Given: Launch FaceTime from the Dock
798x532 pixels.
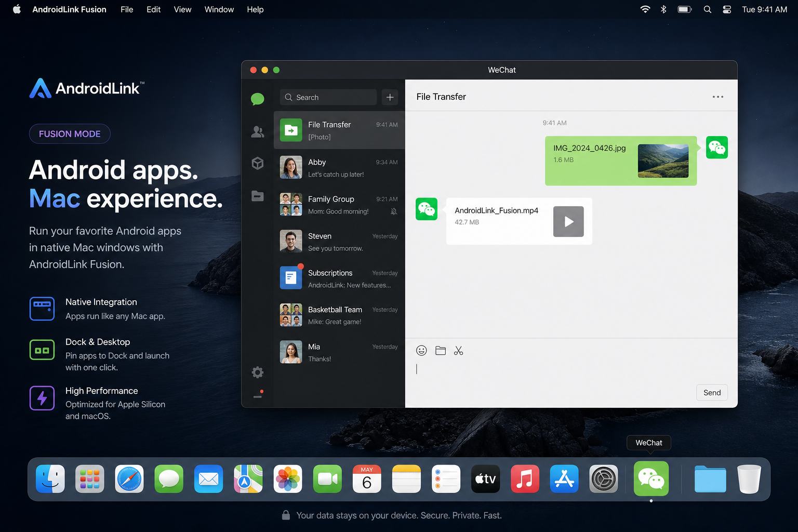Looking at the screenshot, I should click(x=327, y=478).
